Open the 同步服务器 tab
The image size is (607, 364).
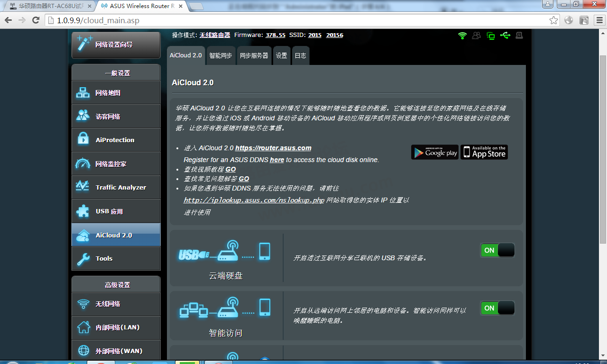tap(254, 55)
